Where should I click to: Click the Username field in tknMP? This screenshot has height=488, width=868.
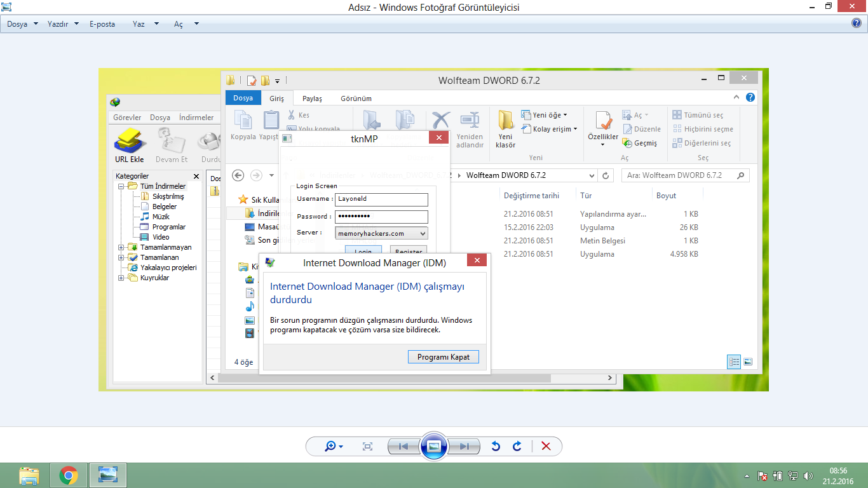coord(381,199)
